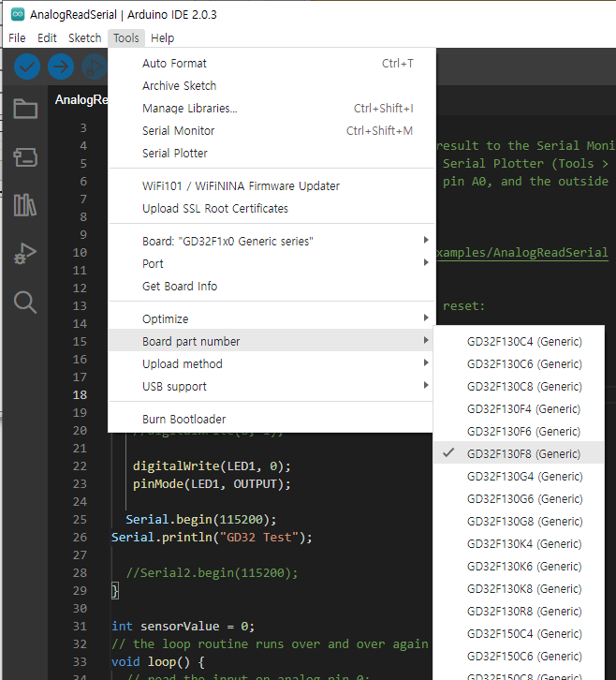Select GD32F150C4 (Generic) part number

[x=519, y=634]
